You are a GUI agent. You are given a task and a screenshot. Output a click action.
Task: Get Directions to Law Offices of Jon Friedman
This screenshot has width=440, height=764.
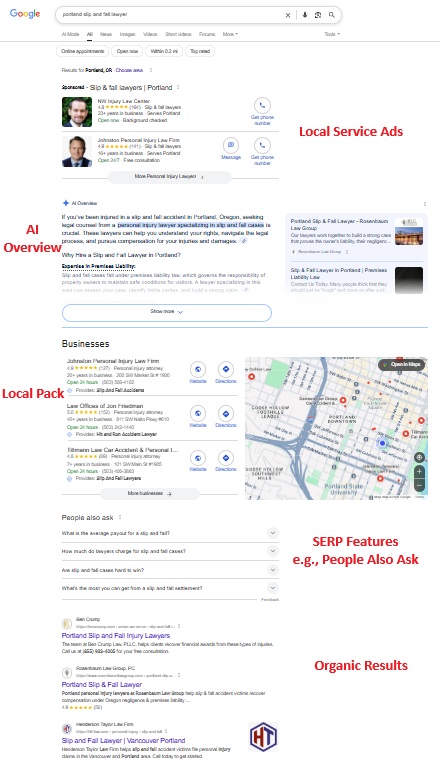tap(226, 417)
